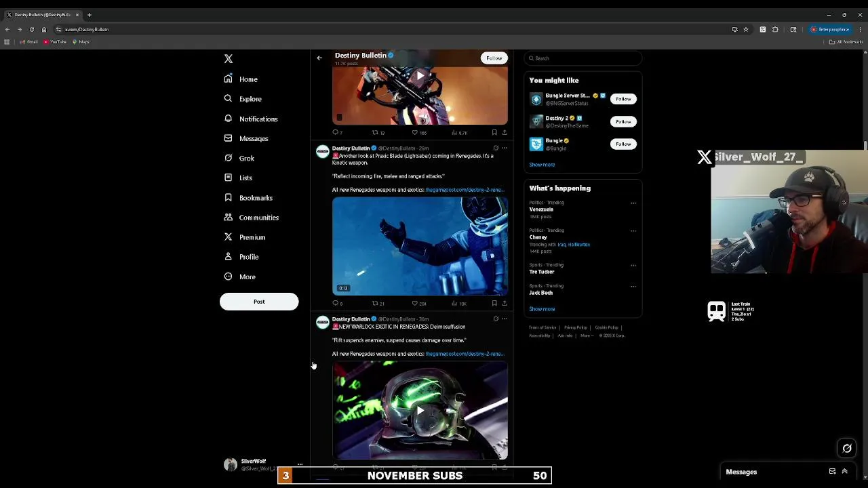This screenshot has width=868, height=488.
Task: Open the YouTube bookmark
Action: (55, 42)
